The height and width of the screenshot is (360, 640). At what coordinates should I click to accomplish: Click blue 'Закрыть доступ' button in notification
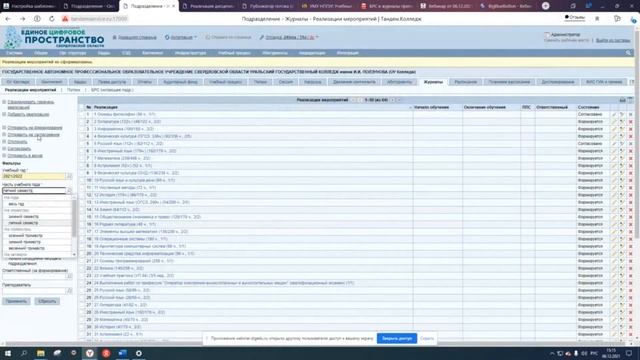397,338
